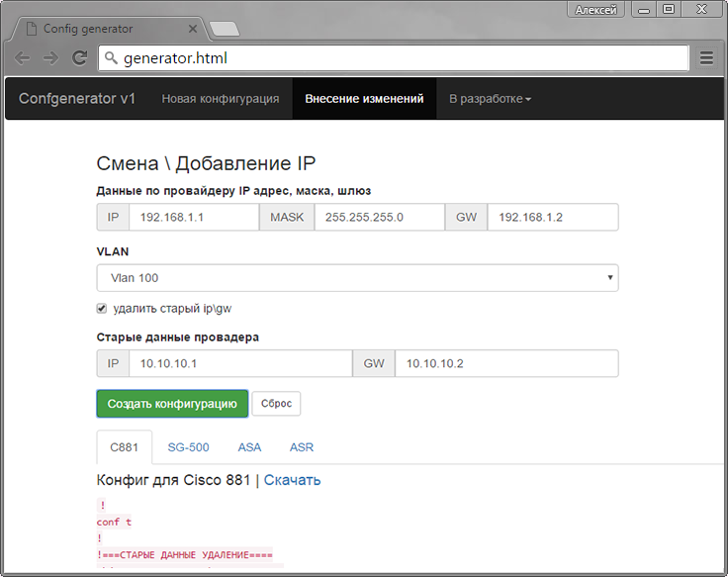Switch to the SG-500 tab
This screenshot has height=577, width=728.
tap(188, 447)
